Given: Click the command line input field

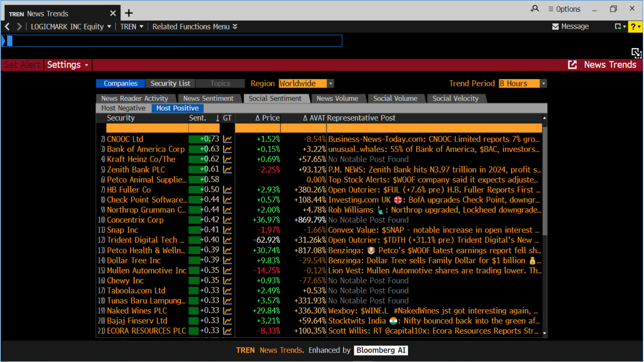Looking at the screenshot, I should (172, 41).
